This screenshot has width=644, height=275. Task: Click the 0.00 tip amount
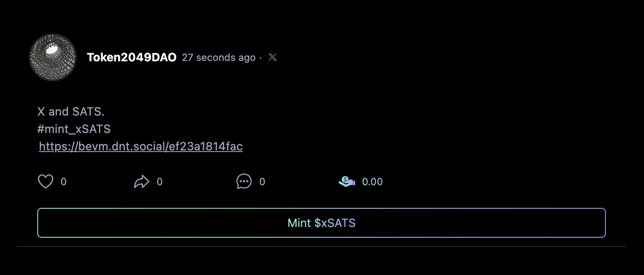[x=372, y=182]
